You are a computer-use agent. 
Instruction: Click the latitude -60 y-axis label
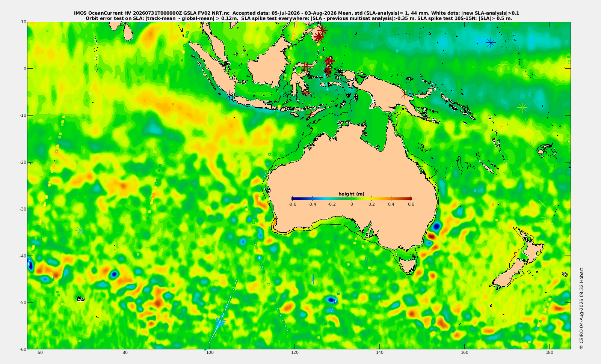coord(23,349)
